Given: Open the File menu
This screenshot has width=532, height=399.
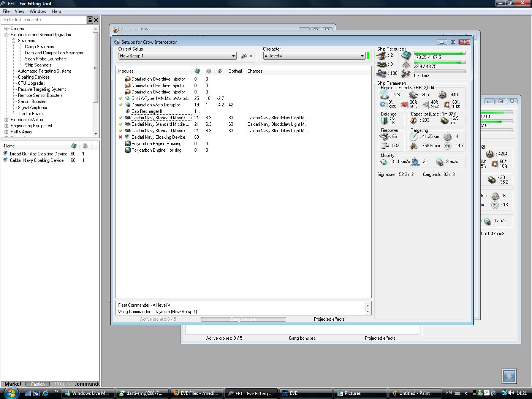Looking at the screenshot, I should click(6, 11).
